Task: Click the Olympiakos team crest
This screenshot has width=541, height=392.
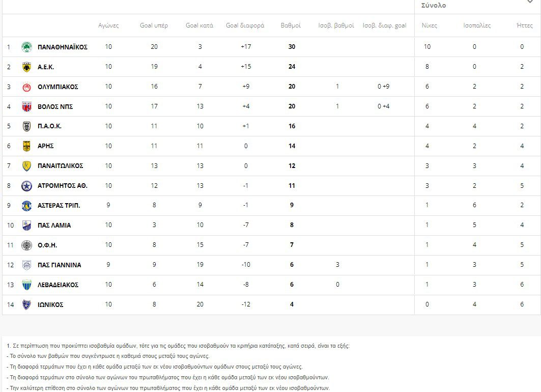Action: click(26, 87)
